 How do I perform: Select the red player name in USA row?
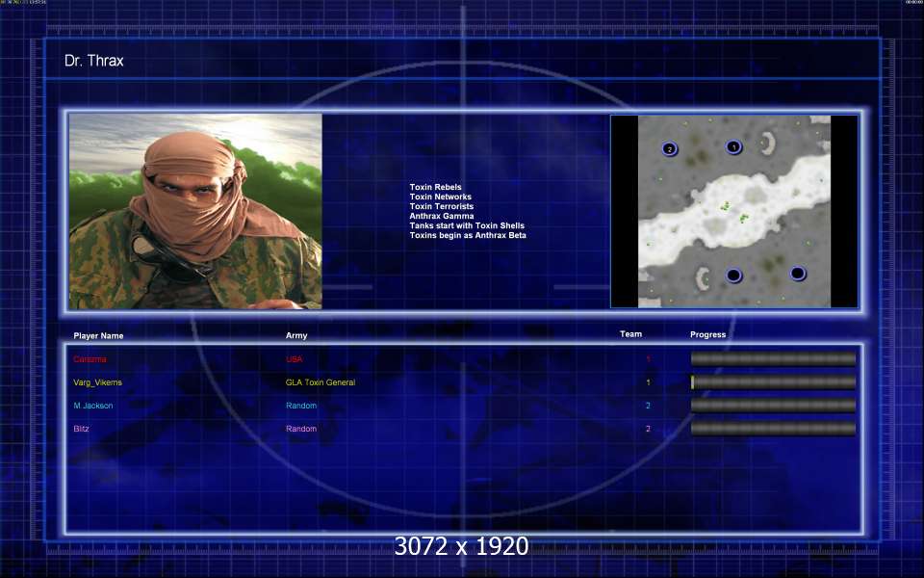click(90, 359)
